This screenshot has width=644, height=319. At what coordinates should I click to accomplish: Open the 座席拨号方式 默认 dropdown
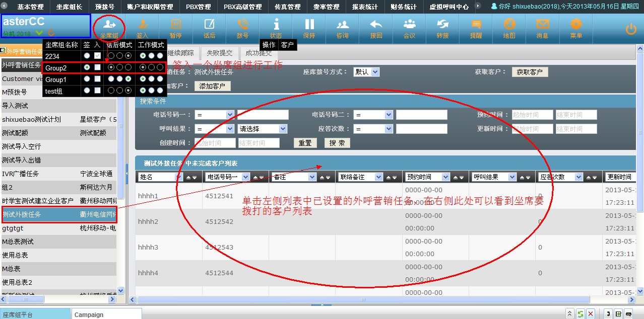pos(366,72)
